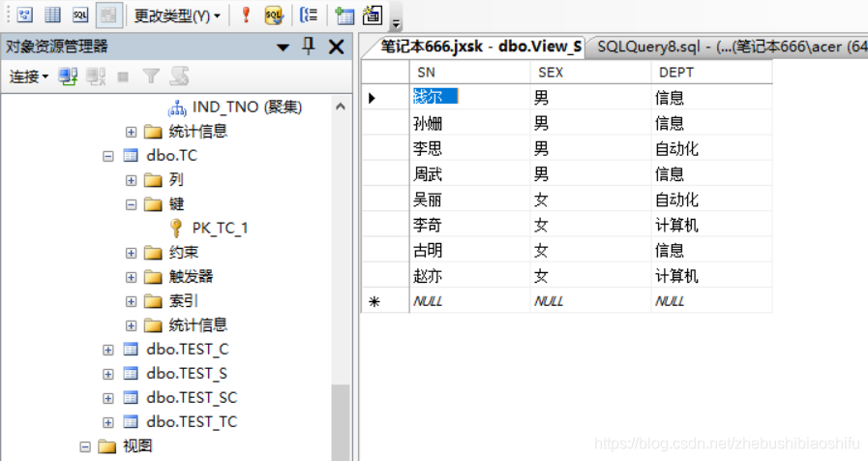Click the 触发器 folder icon
This screenshot has width=868, height=461.
point(153,276)
